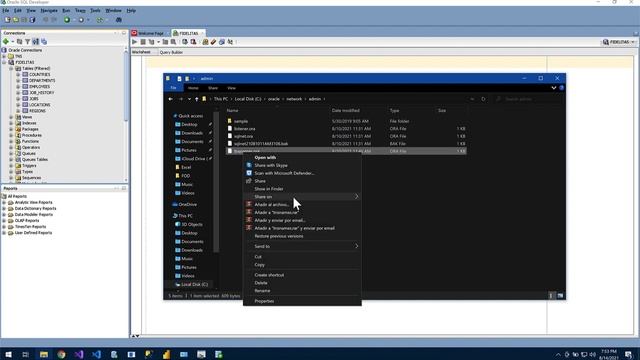Viewport: 640px width, 360px height.
Task: Click the File Explorer search box
Action: coord(527,99)
